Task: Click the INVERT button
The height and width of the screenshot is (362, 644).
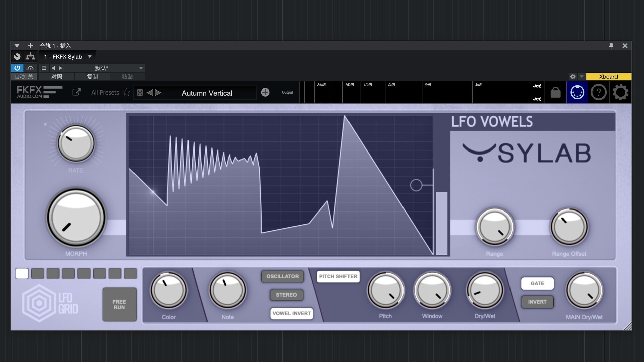Action: click(537, 302)
